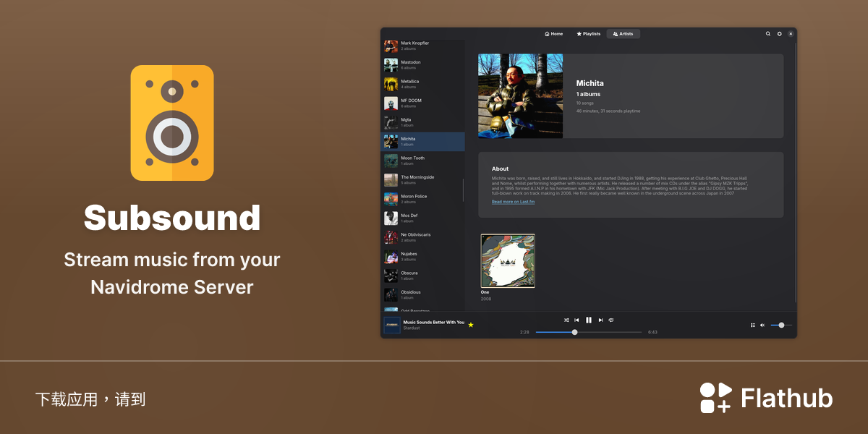
Task: Pause the current song
Action: click(x=589, y=320)
